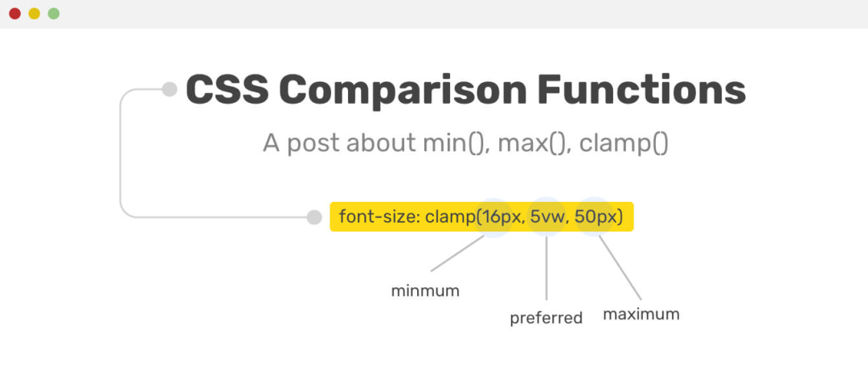Click the subtitle about min(), max(), clamp()

coord(465,143)
